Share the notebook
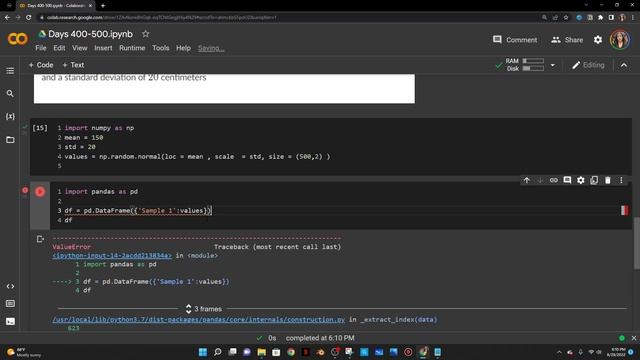This screenshot has height=360, width=640. (x=567, y=40)
